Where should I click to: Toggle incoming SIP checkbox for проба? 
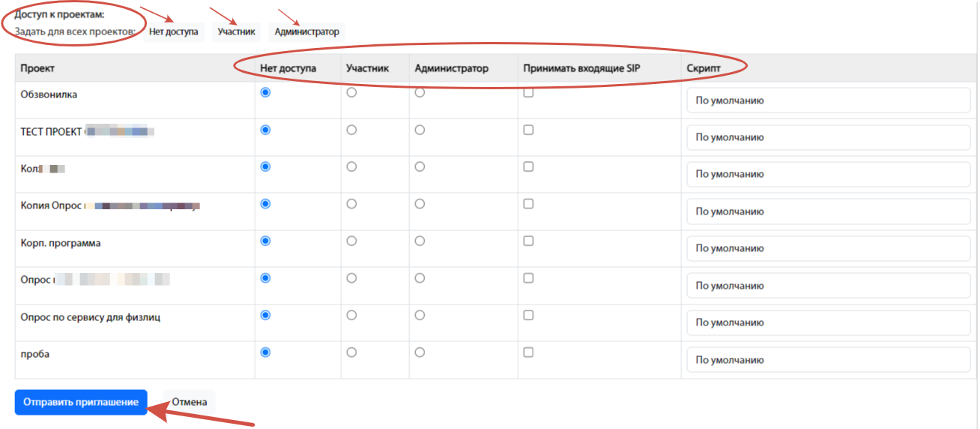(528, 352)
